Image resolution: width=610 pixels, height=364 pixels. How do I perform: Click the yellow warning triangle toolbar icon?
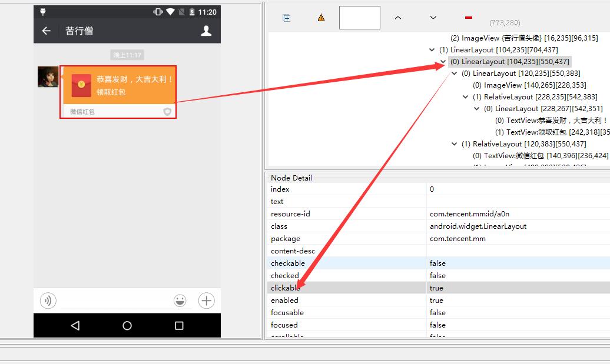(x=321, y=18)
